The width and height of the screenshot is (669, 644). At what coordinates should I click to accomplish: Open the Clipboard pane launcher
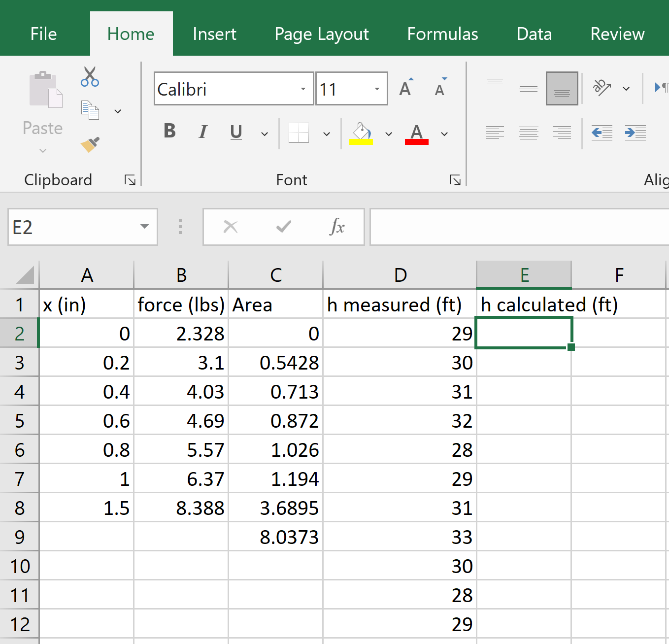130,180
